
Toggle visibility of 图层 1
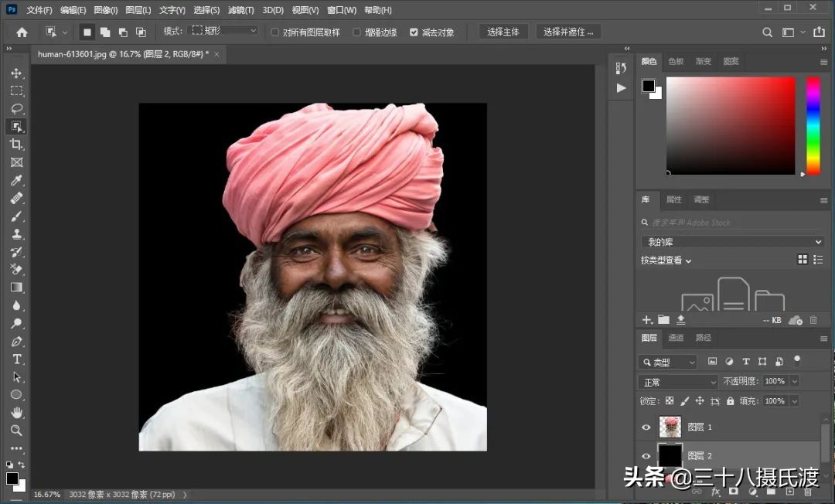(x=646, y=427)
